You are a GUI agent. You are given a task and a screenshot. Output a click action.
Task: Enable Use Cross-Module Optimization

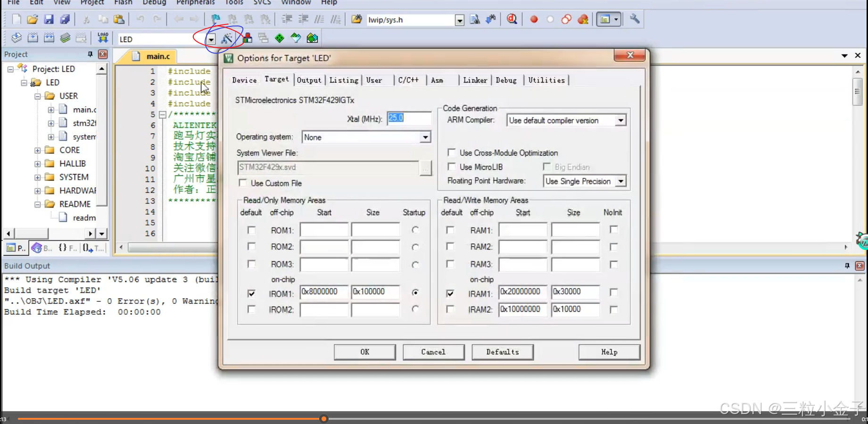point(452,153)
